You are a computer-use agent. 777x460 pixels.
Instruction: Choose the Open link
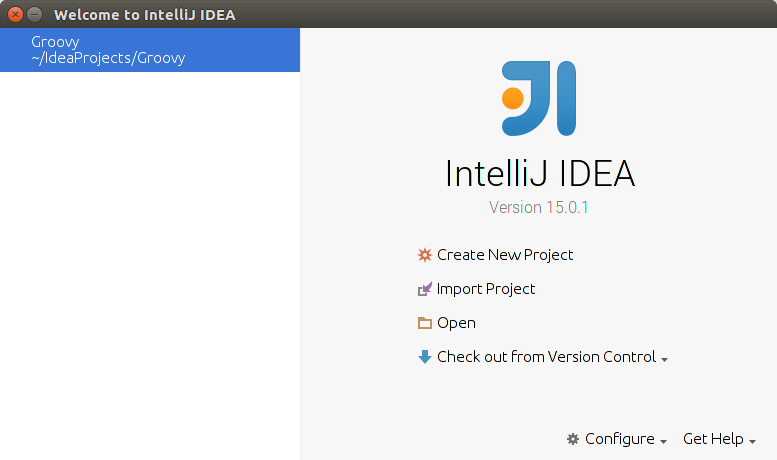pos(456,323)
